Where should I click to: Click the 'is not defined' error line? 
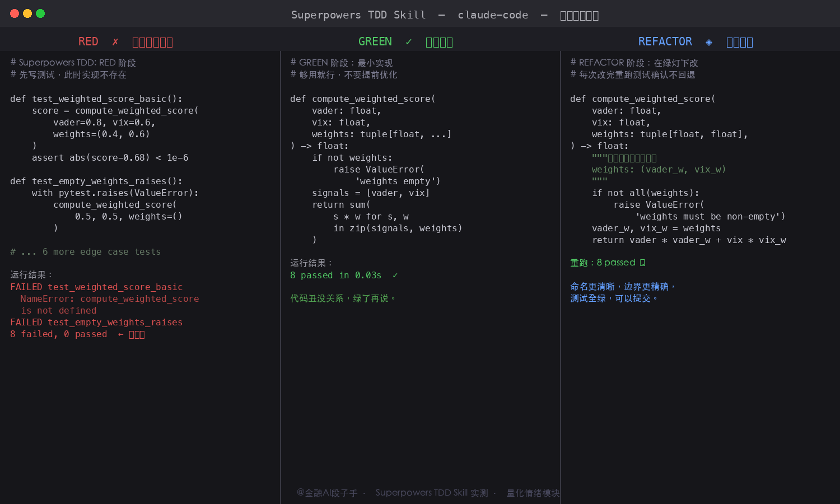(59, 311)
